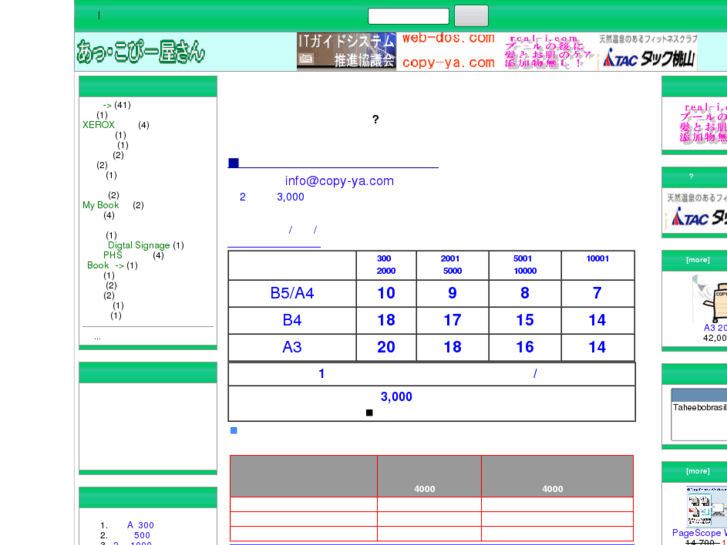Open the Digtal Signage category link

(139, 245)
